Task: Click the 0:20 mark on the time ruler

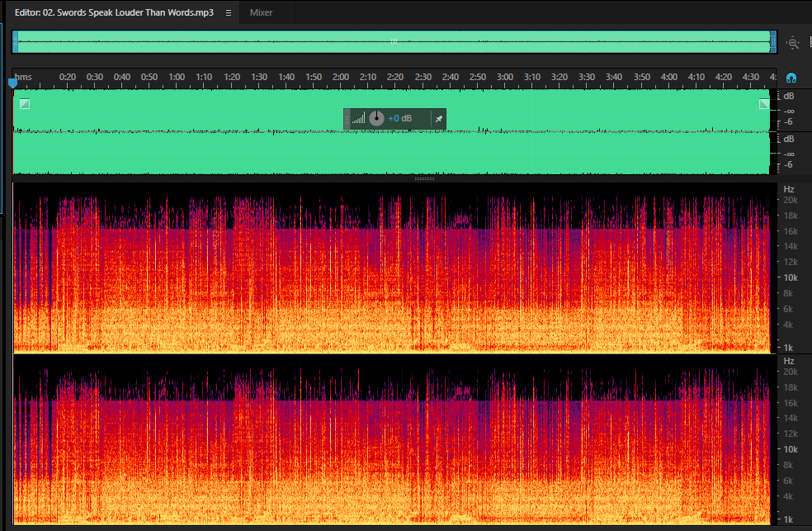Action: click(x=68, y=77)
